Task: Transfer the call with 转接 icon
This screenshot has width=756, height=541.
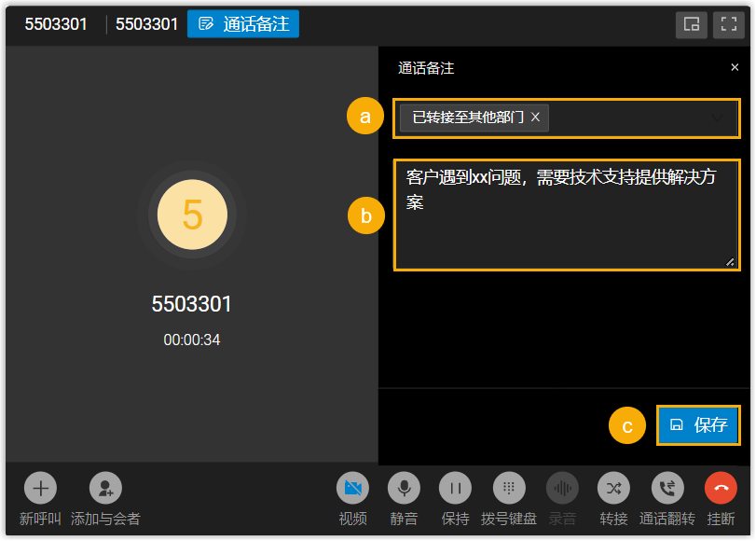Action: pos(613,488)
